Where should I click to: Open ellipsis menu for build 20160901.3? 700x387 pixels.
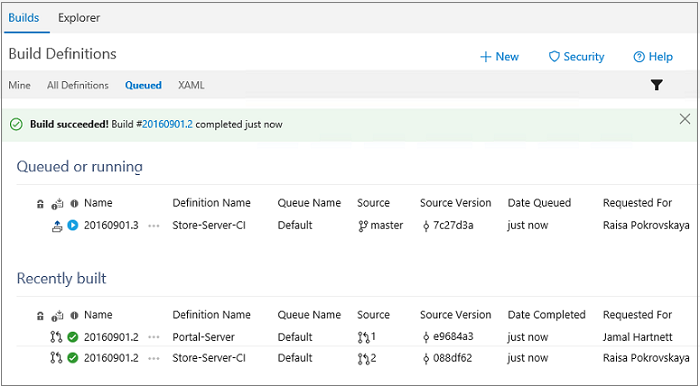[x=154, y=226]
